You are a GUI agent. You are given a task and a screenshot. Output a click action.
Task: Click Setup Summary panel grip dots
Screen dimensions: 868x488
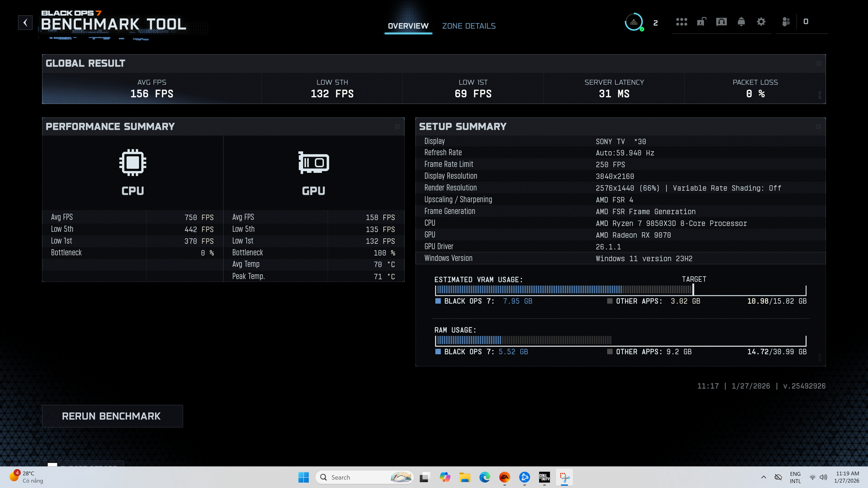point(818,127)
